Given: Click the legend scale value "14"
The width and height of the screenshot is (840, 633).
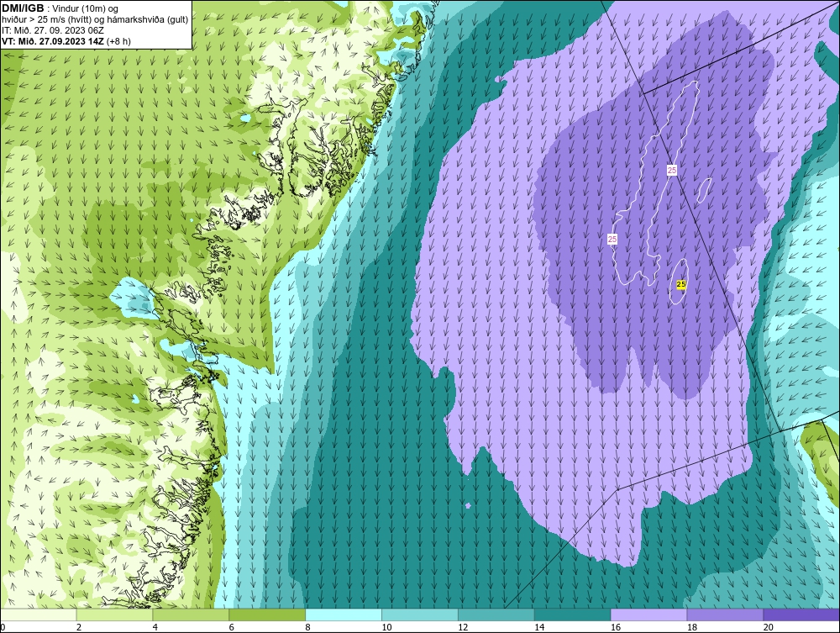Looking at the screenshot, I should pos(539,627).
